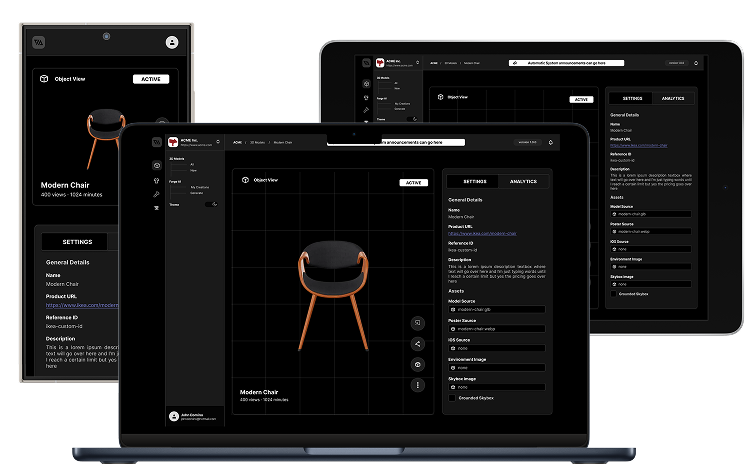Click the notification bell on the laptop top bar

pos(550,142)
